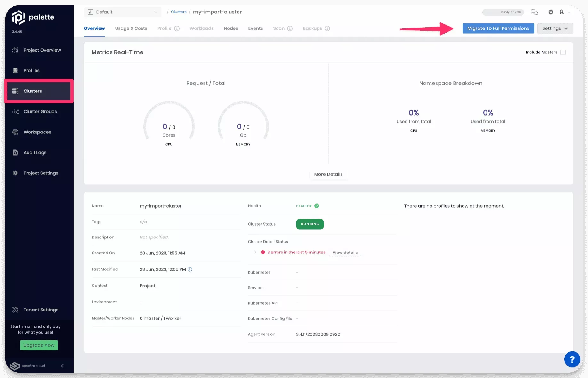View Audit Logs from the sidebar
The image size is (588, 378).
pos(35,152)
